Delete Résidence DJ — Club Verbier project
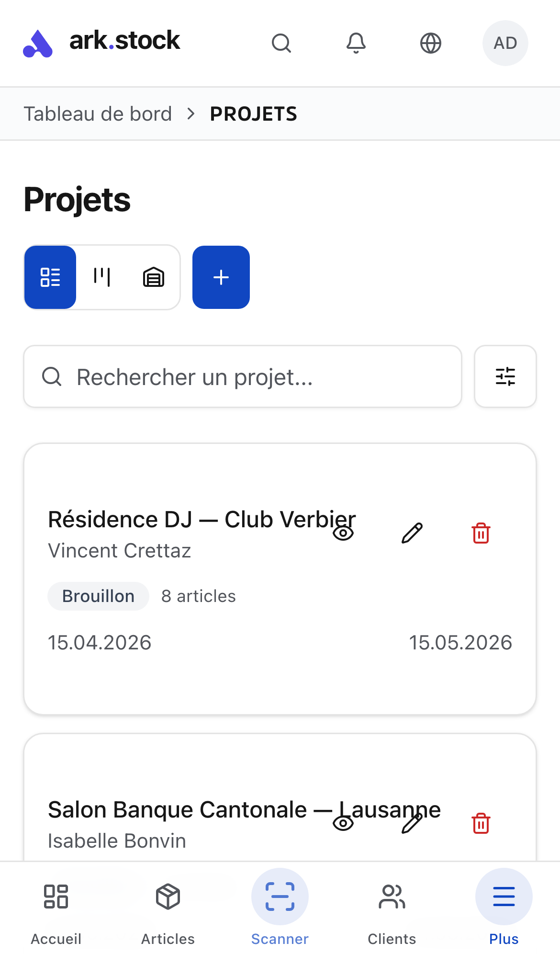 (481, 533)
